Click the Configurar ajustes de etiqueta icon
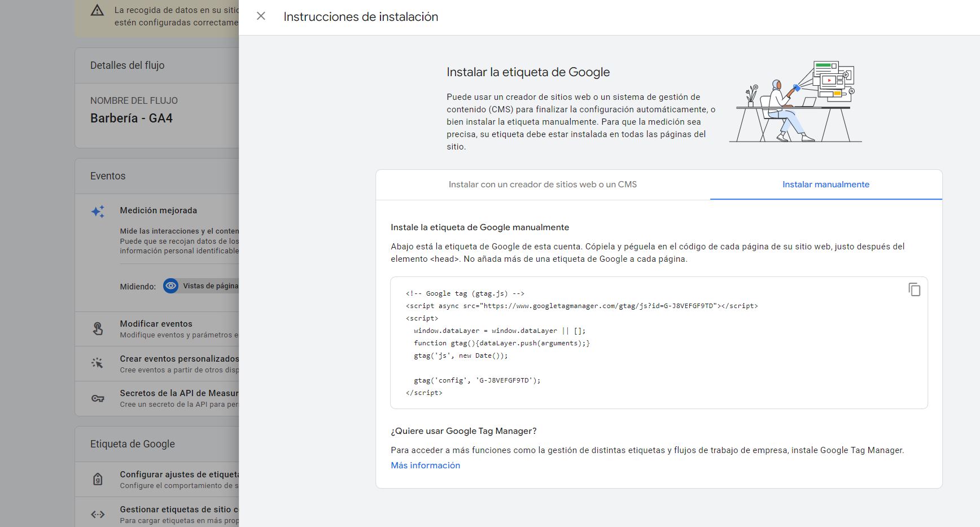This screenshot has height=527, width=980. pos(98,480)
